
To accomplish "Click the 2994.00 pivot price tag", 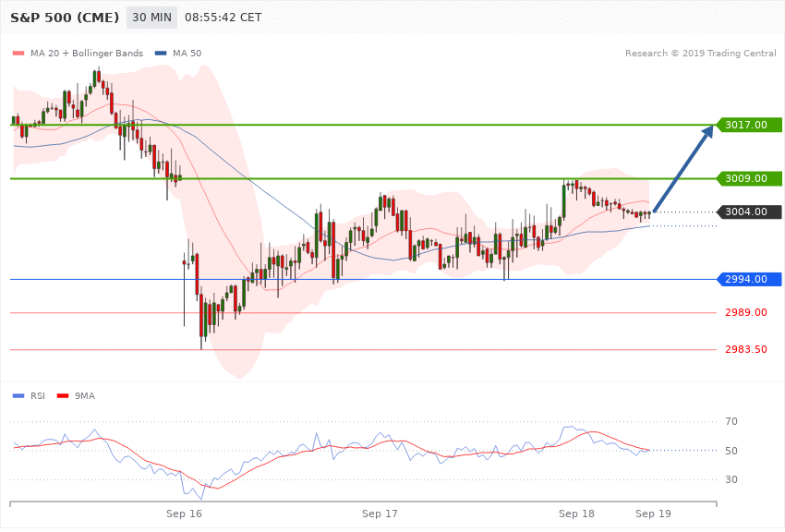I will tap(749, 279).
